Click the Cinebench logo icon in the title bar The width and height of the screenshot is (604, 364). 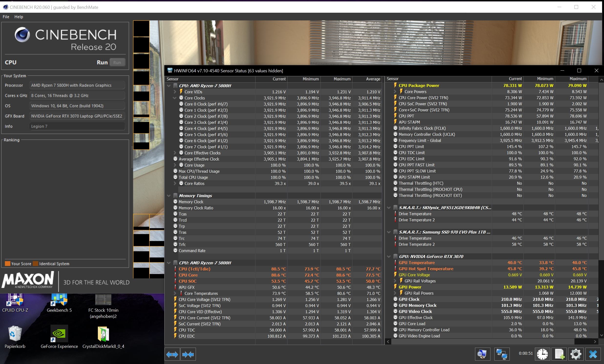click(5, 7)
